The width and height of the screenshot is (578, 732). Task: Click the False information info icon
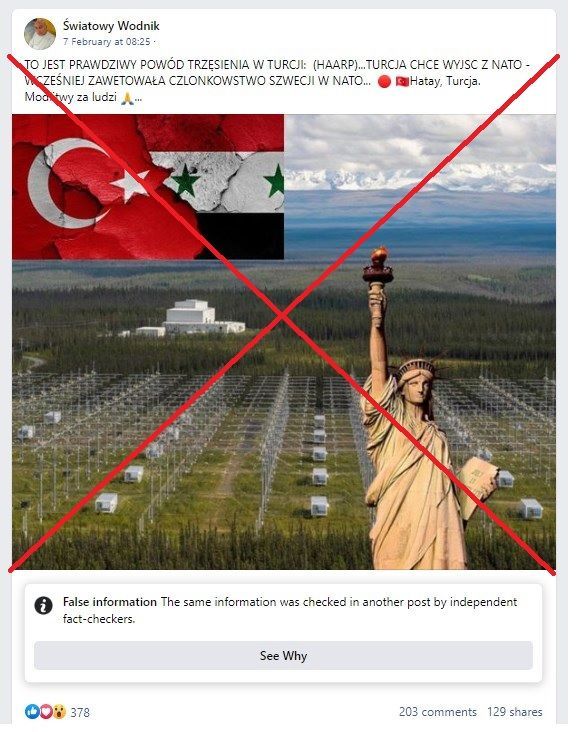point(43,605)
